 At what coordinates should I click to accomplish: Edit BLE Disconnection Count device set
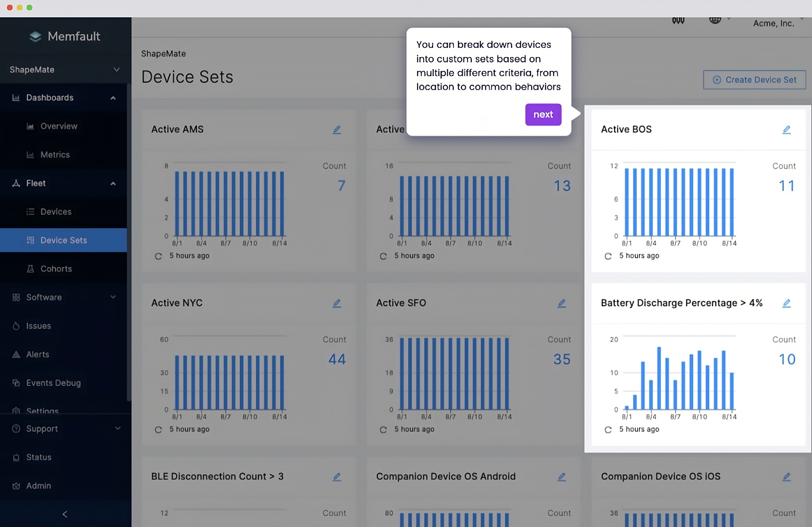337,476
